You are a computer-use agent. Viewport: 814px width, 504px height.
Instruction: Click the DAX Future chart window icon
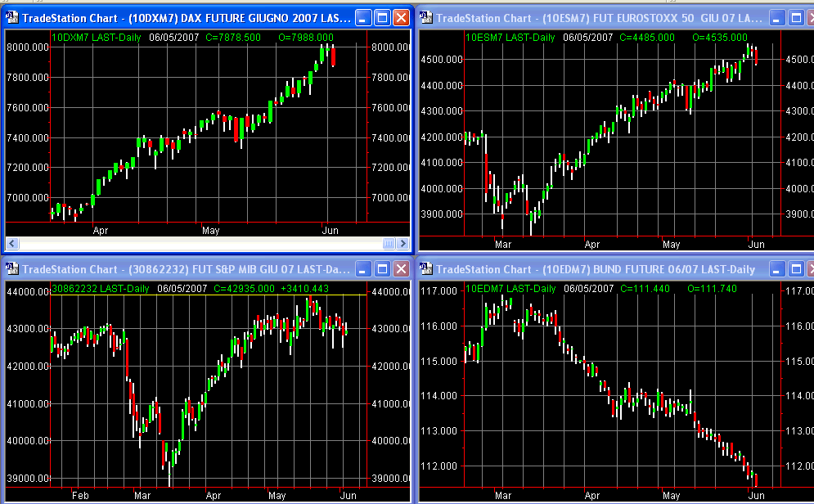tap(13, 17)
